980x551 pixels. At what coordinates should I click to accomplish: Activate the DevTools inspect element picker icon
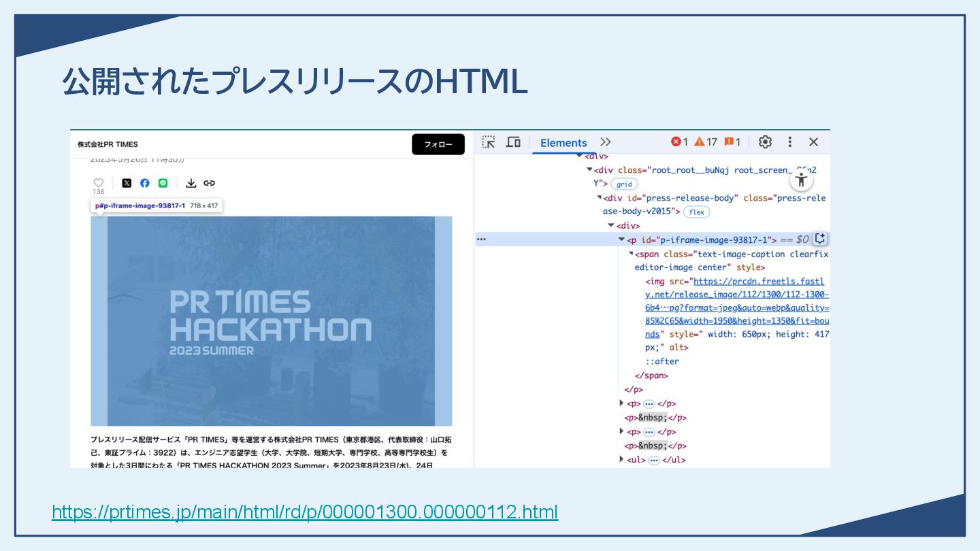pyautogui.click(x=489, y=142)
